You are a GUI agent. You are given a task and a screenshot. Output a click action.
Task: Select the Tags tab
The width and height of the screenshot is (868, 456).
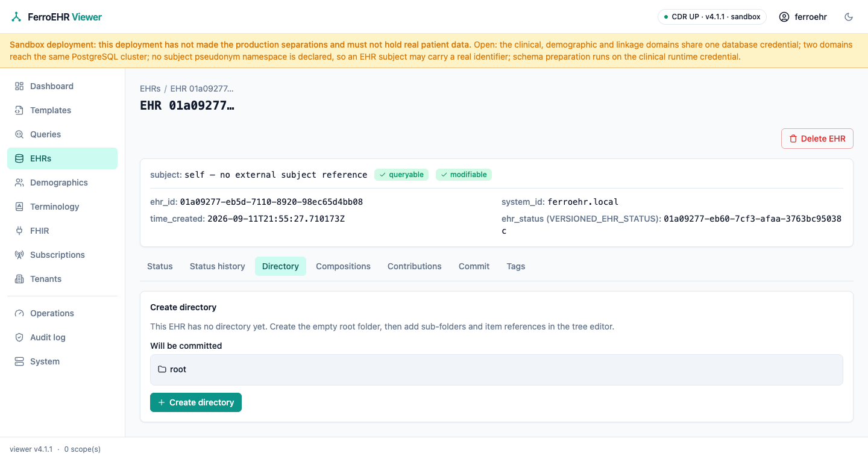516,266
